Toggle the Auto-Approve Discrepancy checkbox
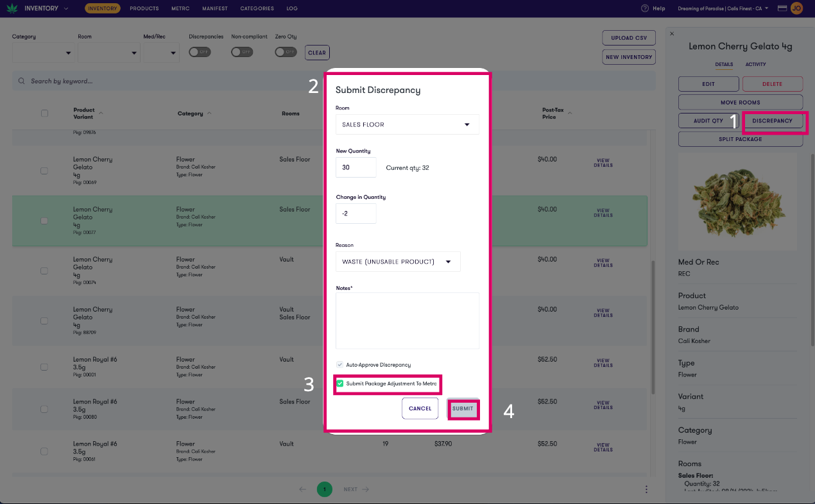815x504 pixels. pos(340,364)
